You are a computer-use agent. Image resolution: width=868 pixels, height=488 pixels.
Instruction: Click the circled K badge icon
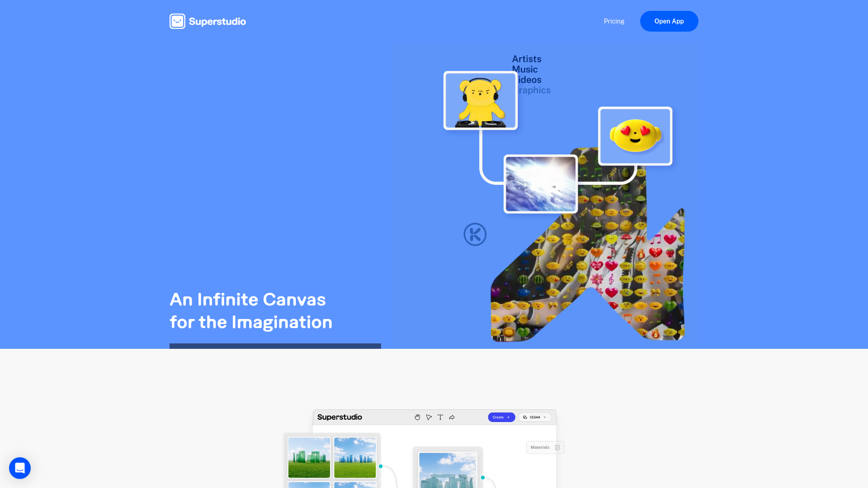coord(475,235)
